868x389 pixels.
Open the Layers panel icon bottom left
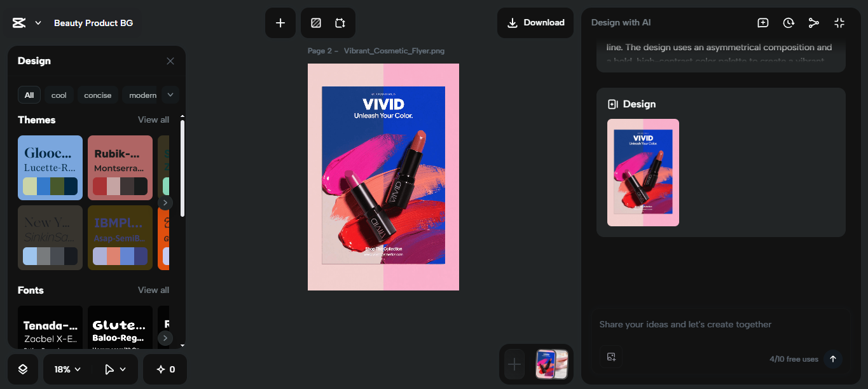coord(23,369)
